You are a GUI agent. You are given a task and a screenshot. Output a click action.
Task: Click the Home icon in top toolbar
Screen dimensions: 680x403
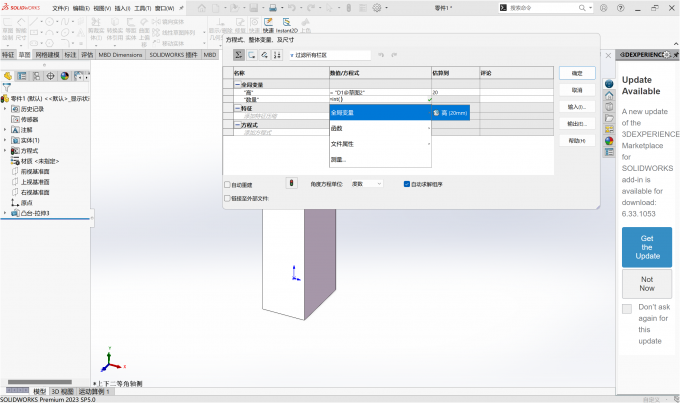click(202, 8)
